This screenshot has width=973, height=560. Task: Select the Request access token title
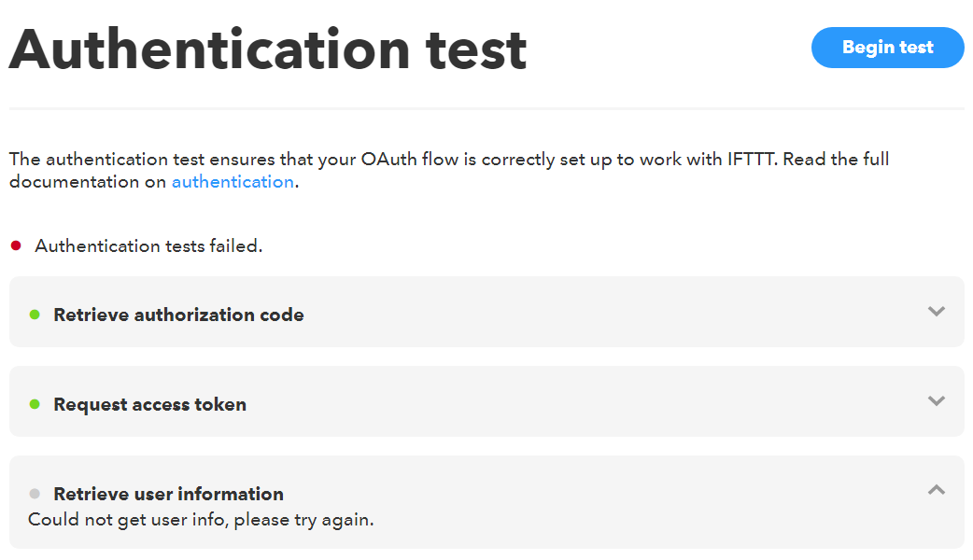(149, 404)
